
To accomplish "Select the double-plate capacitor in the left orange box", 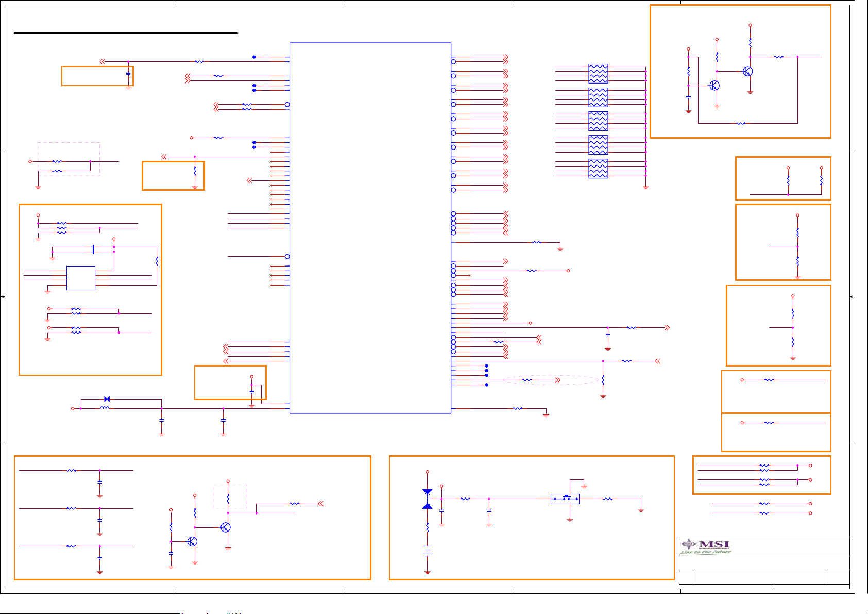I will (x=92, y=250).
